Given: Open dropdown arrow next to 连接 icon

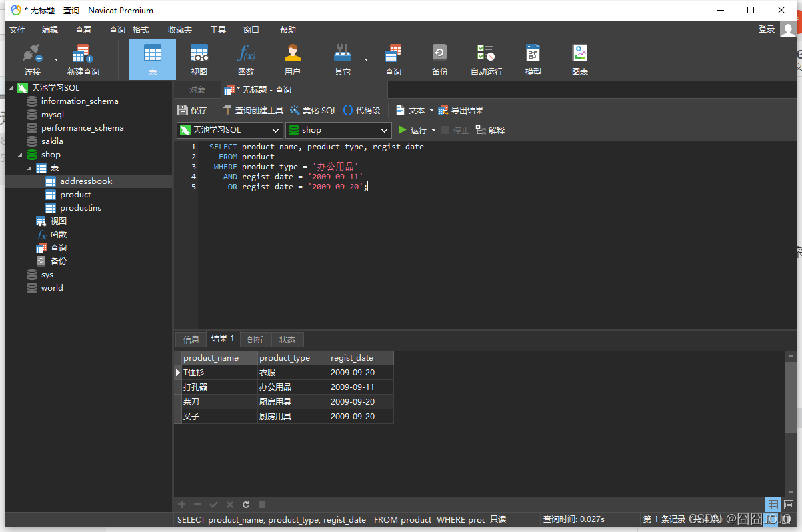Looking at the screenshot, I should pyautogui.click(x=56, y=59).
